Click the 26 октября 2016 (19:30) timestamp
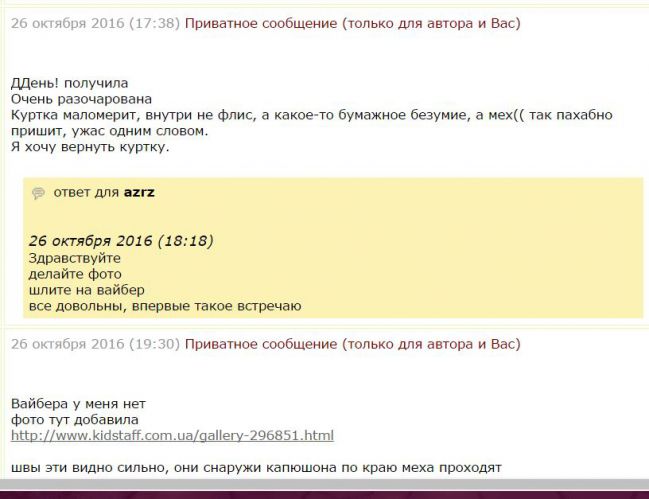This screenshot has height=499, width=649. [x=95, y=344]
